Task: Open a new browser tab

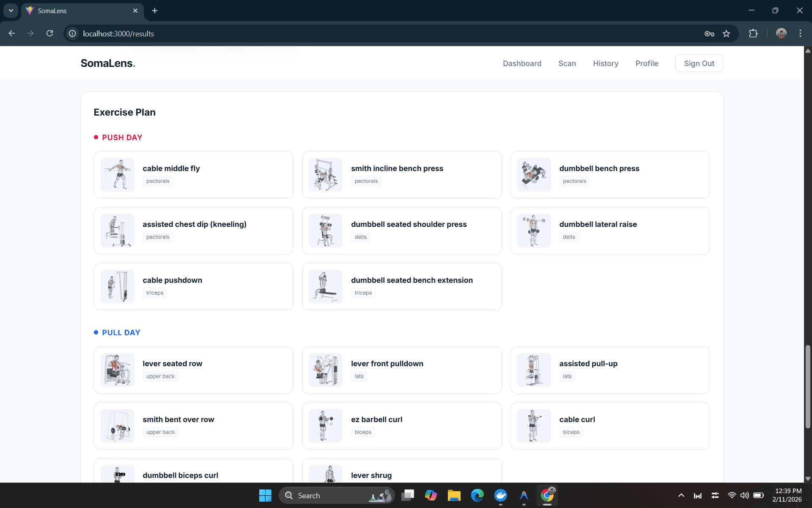Action: [x=155, y=11]
